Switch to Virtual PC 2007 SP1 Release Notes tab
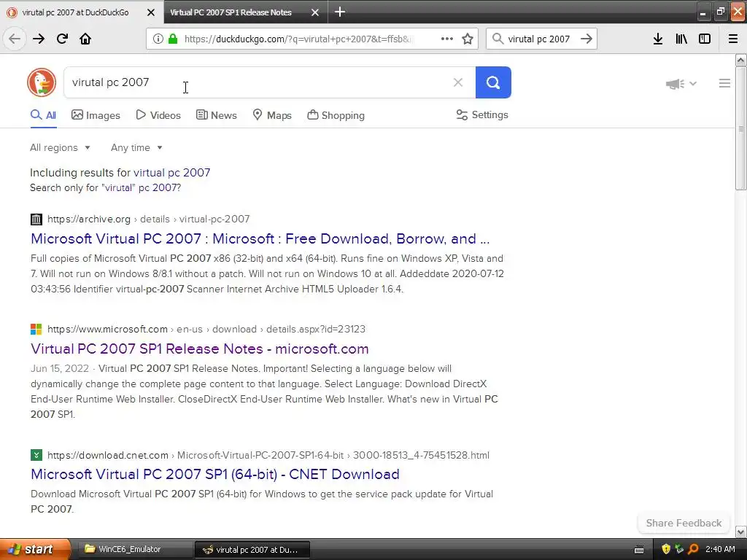This screenshot has width=747, height=560. click(x=231, y=12)
